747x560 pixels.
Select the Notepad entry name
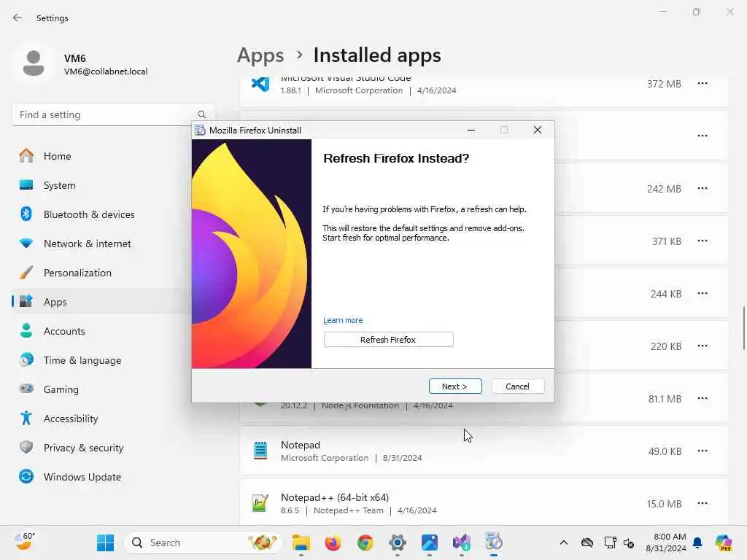[x=300, y=445]
